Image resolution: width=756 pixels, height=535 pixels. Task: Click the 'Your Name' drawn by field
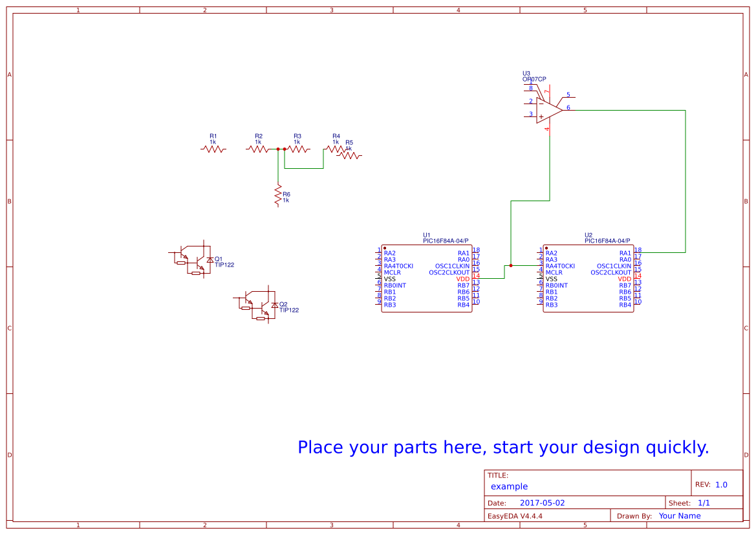pyautogui.click(x=680, y=516)
